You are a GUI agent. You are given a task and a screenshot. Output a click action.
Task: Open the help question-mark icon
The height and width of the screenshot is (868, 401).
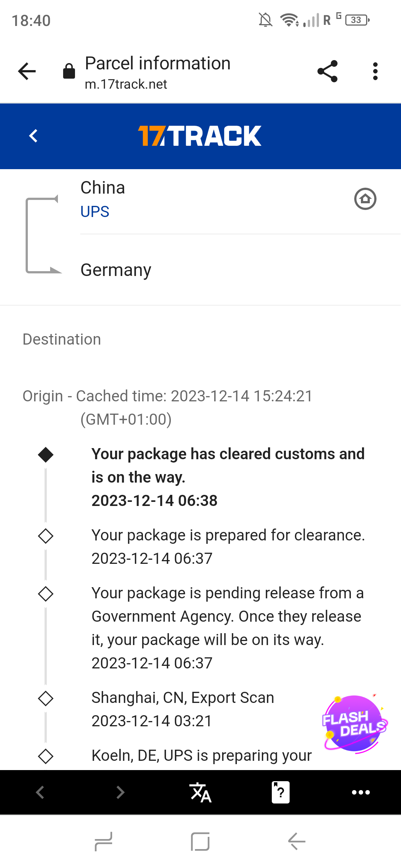coord(281,792)
